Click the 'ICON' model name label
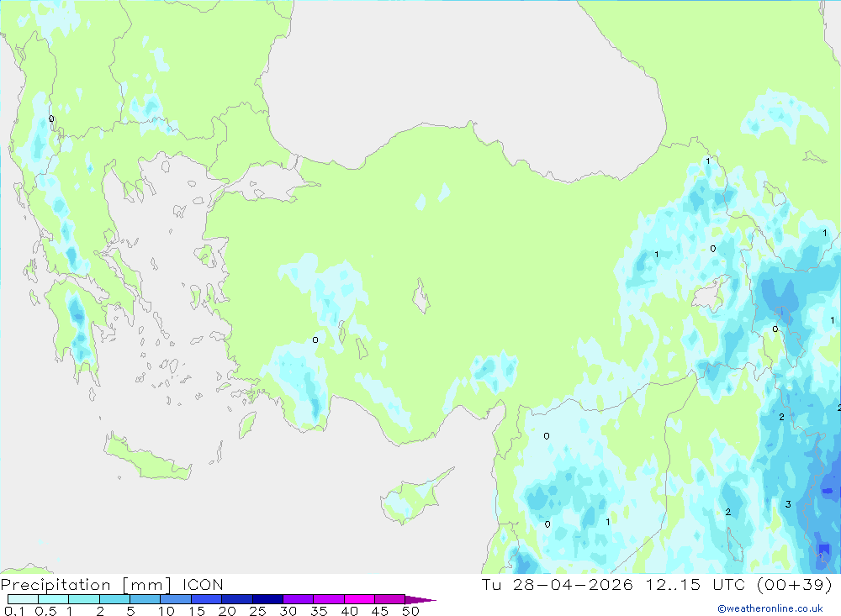 pos(203,584)
